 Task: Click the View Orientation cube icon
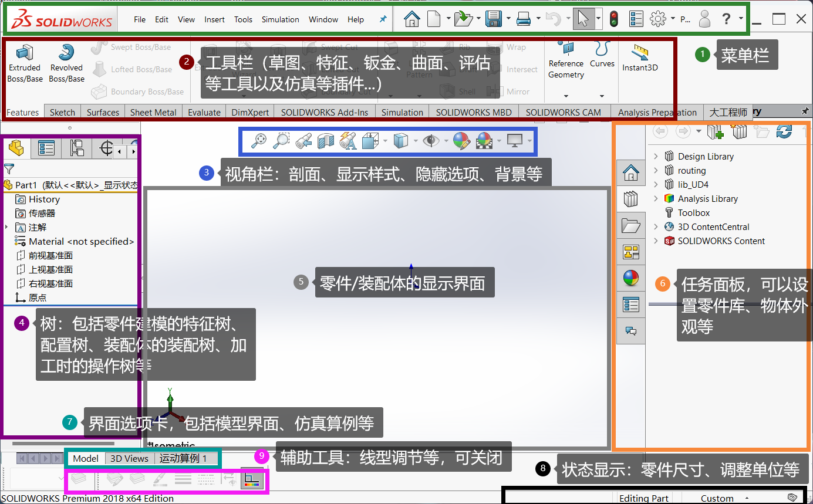click(x=370, y=140)
